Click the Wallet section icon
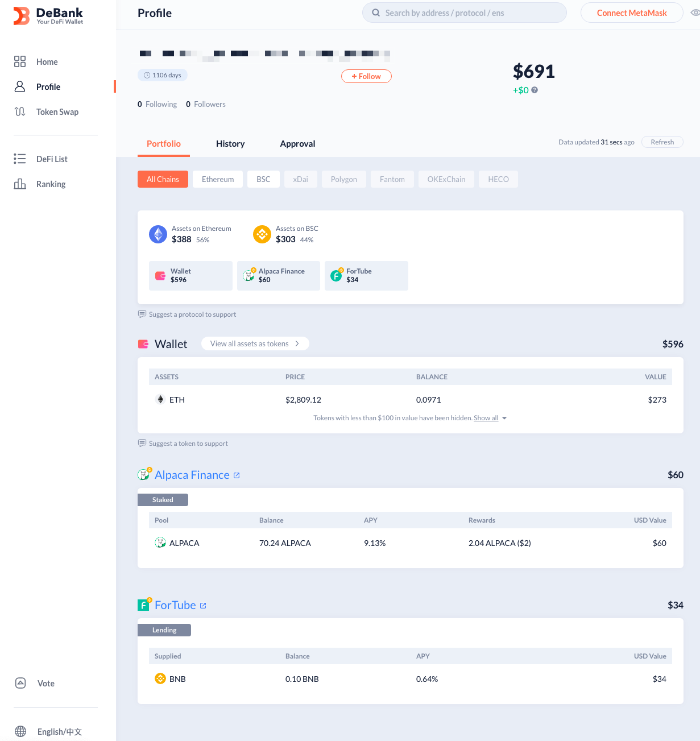Screen dimensions: 700x741 pos(143,344)
